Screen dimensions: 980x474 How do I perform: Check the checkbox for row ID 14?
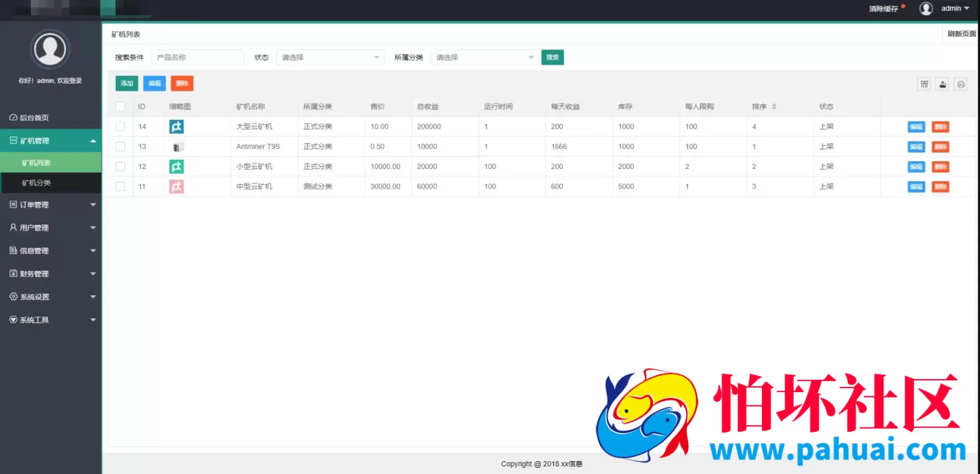coord(120,127)
